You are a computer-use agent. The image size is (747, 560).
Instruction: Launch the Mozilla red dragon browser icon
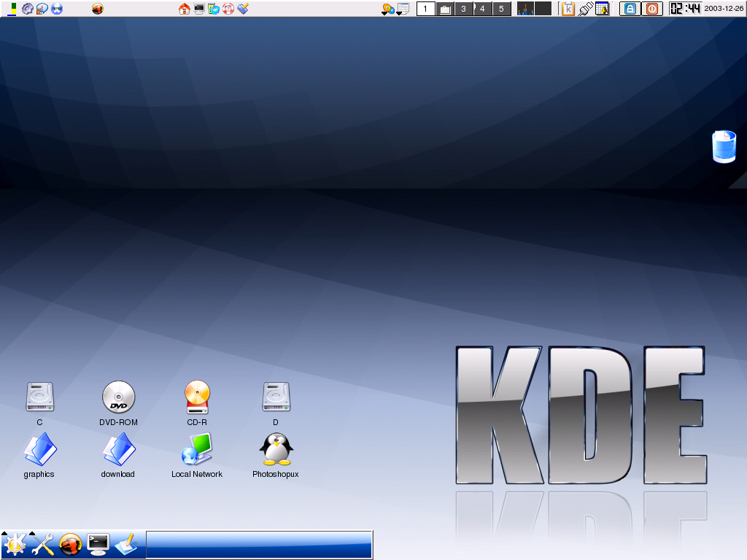click(71, 544)
